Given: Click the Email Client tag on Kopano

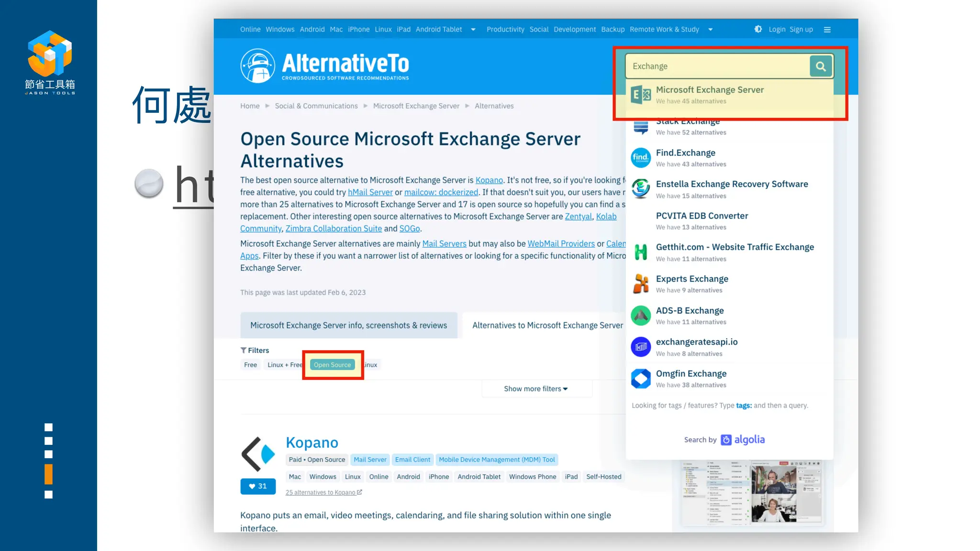Looking at the screenshot, I should coord(412,460).
